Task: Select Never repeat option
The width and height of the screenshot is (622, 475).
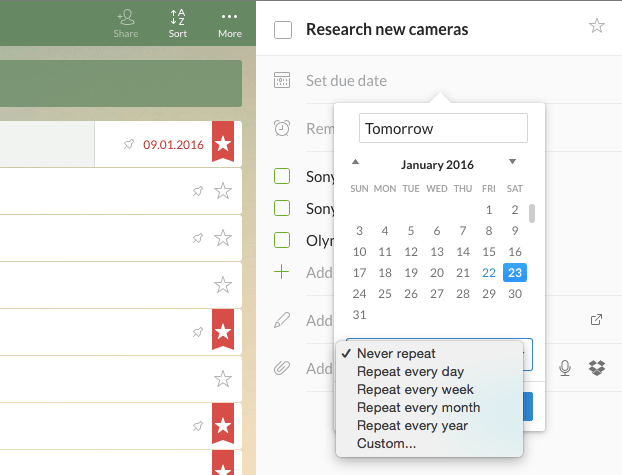Action: click(429, 353)
